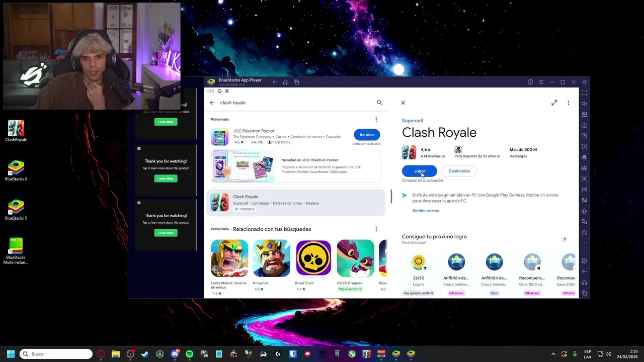Collapse the BlueStacks side toolbar

click(584, 82)
